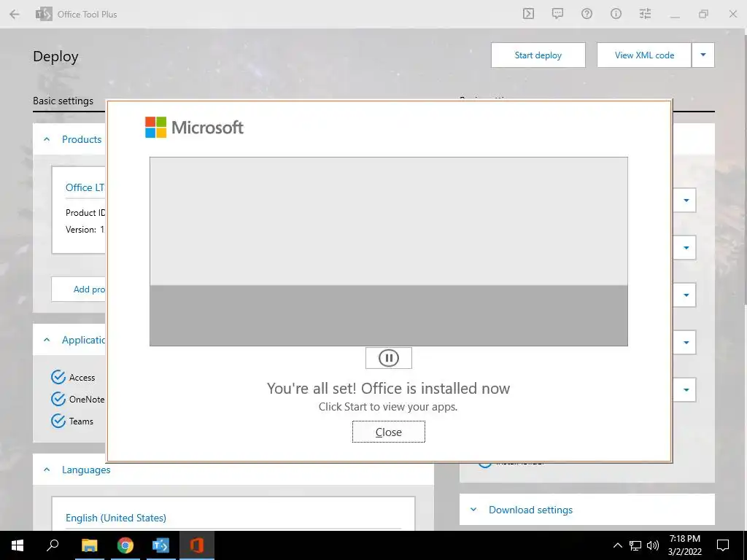The height and width of the screenshot is (560, 747).
Task: Open the about info icon
Action: coord(616,14)
